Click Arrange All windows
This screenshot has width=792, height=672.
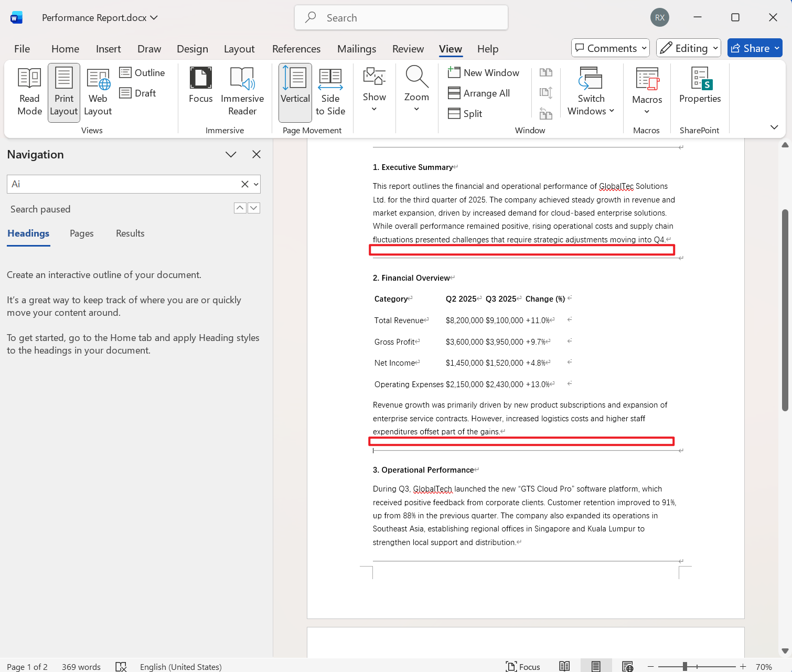479,93
